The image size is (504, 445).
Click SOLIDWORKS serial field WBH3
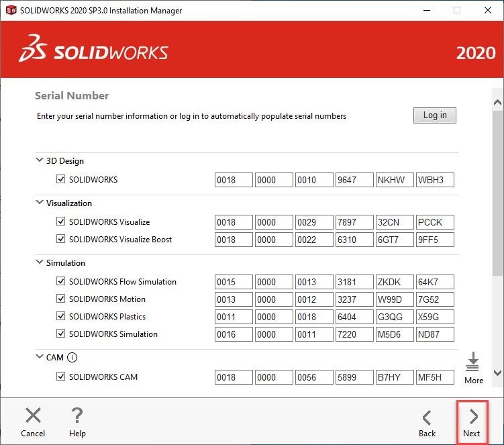pyautogui.click(x=435, y=180)
